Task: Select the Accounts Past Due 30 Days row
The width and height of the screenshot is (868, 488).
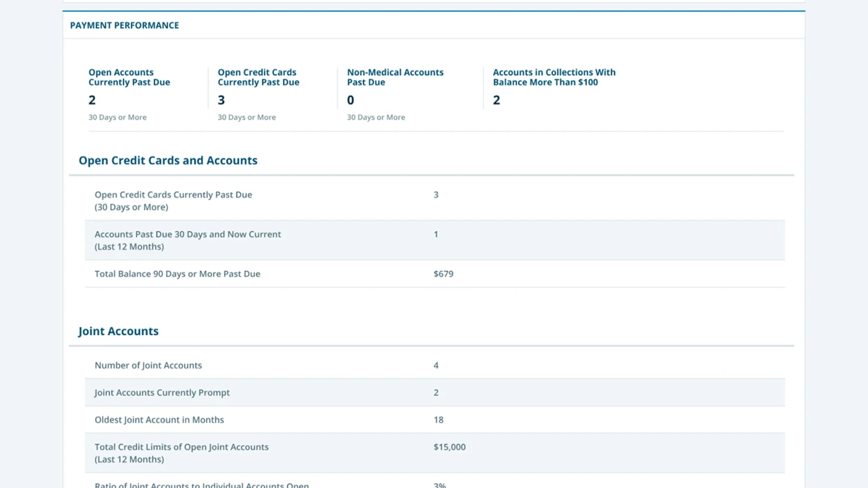Action: tap(187, 240)
